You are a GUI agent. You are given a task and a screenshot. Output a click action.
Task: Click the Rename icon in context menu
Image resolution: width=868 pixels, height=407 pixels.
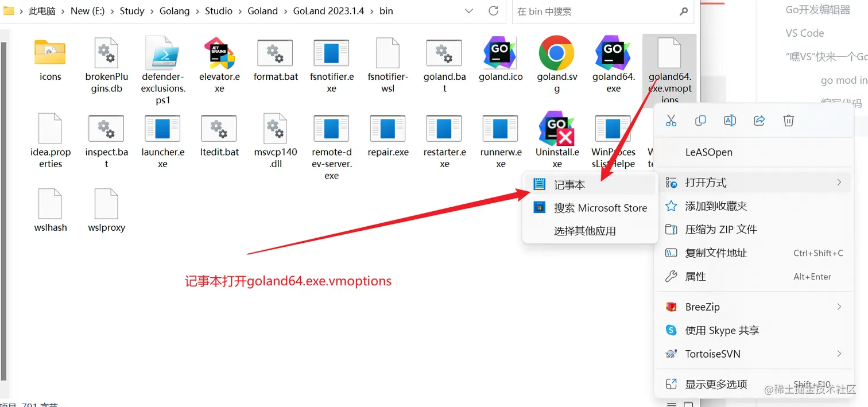pyautogui.click(x=730, y=121)
